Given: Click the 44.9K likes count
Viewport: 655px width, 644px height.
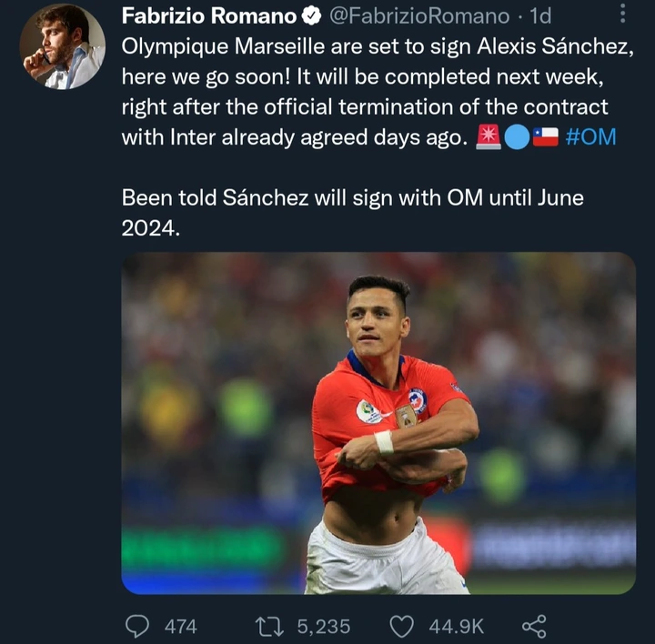Looking at the screenshot, I should pyautogui.click(x=457, y=626).
